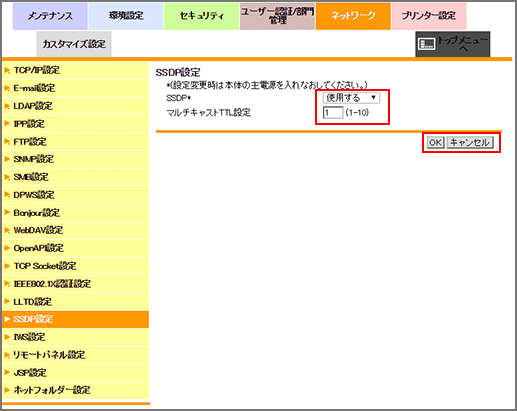Screen dimensions: 517x411
Task: Open SNMP設定 in sidebar
Action: (75, 159)
